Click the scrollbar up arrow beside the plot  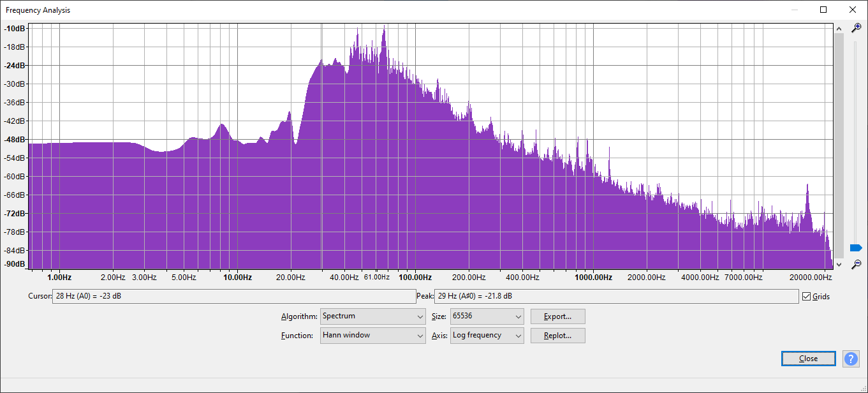coord(839,28)
